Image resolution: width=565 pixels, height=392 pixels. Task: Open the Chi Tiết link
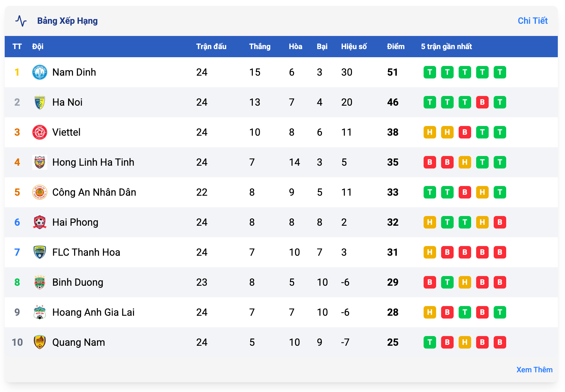pos(532,21)
